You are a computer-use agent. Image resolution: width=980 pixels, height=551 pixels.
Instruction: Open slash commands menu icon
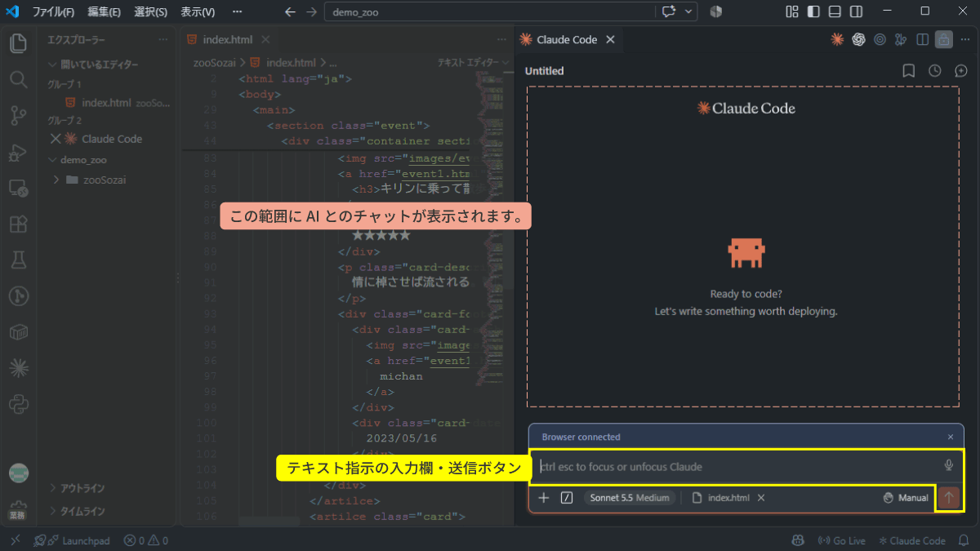(567, 498)
